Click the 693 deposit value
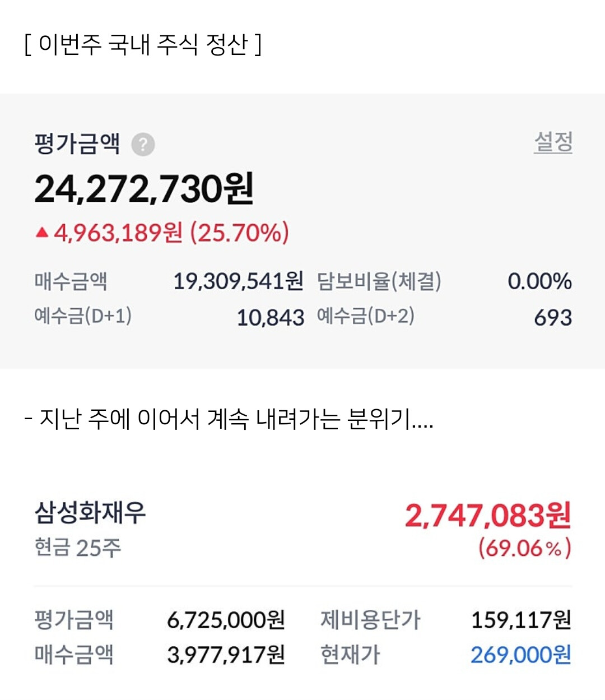Viewport: 605px width, 700px height. (x=553, y=318)
